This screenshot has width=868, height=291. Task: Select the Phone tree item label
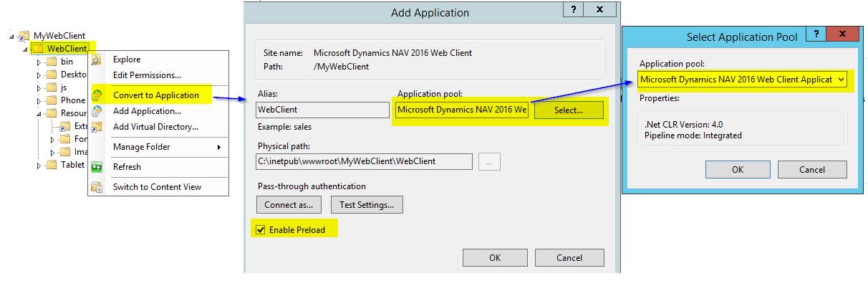[x=72, y=100]
